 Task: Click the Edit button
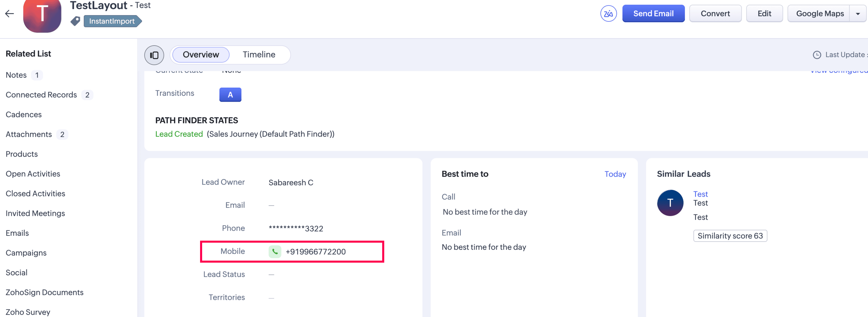coord(764,14)
